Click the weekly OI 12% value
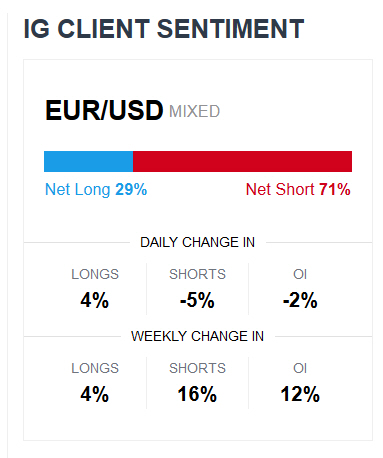Screen dimensions: 383x458 [x=300, y=394]
